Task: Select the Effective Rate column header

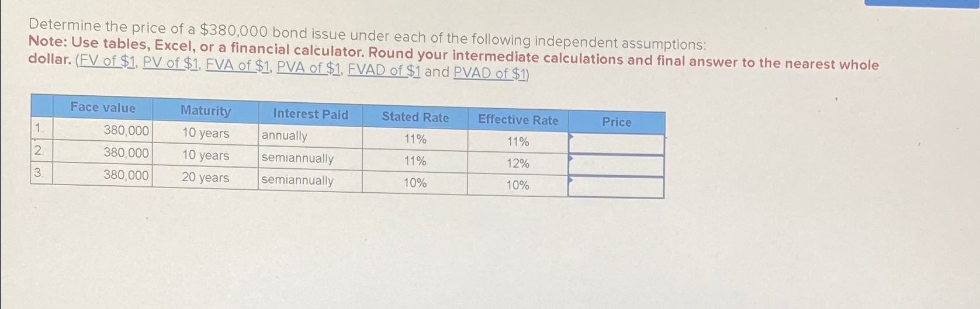Action: point(518,120)
